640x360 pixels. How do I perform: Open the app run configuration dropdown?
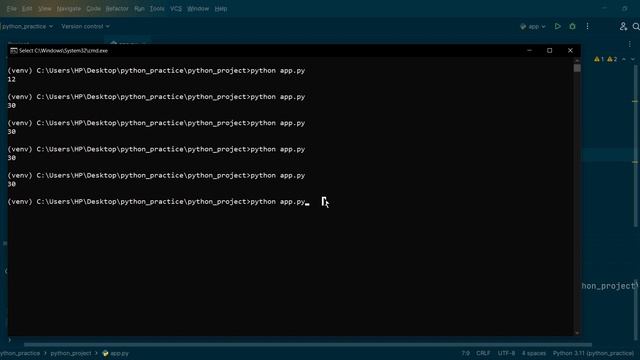(533, 27)
